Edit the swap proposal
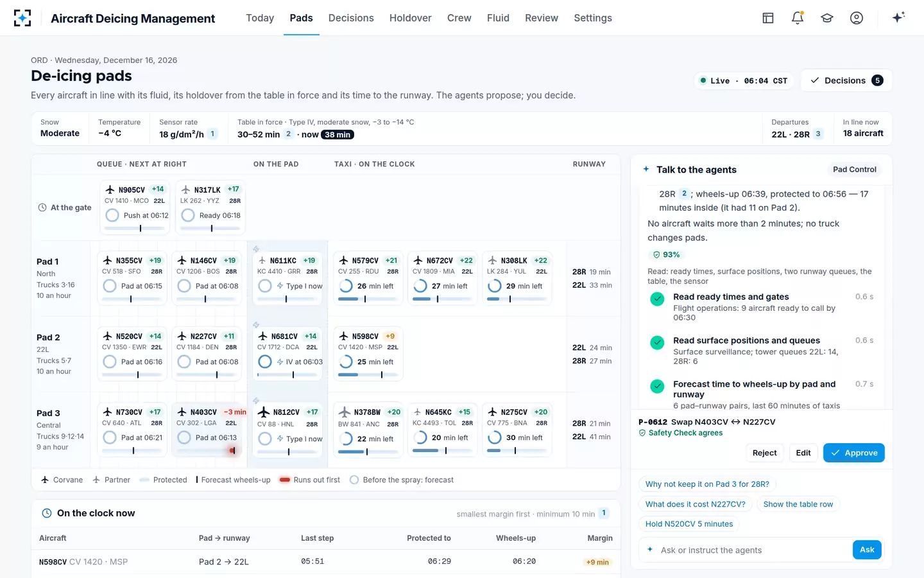The width and height of the screenshot is (924, 578). tap(803, 453)
